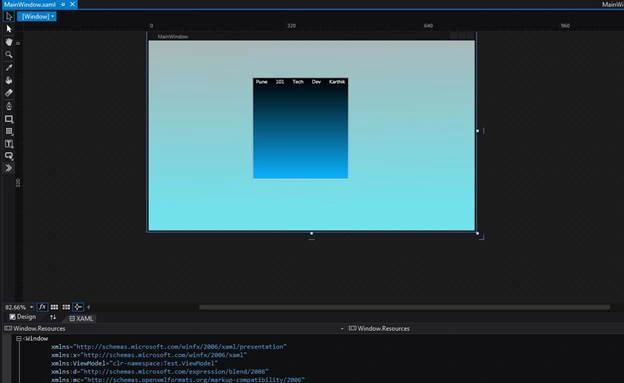Screen dimensions: 624x383
Task: Toggle snapping to gridlines button
Action: (x=66, y=307)
